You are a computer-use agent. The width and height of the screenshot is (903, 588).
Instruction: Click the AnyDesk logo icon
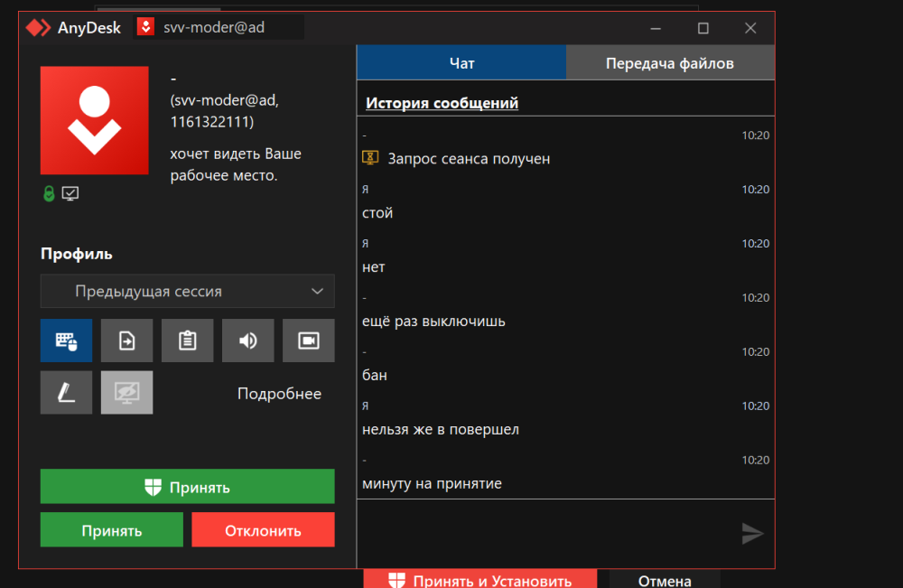[x=38, y=28]
